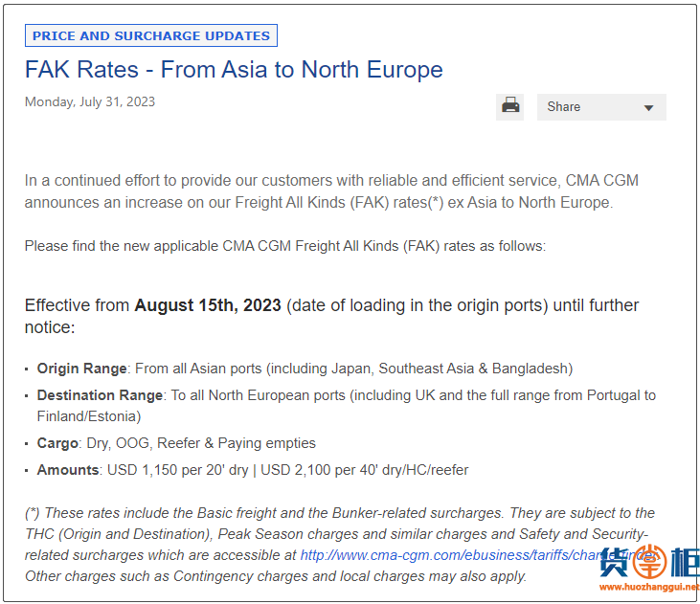This screenshot has width=700, height=604.
Task: Click the Cargo label
Action: pos(57,443)
